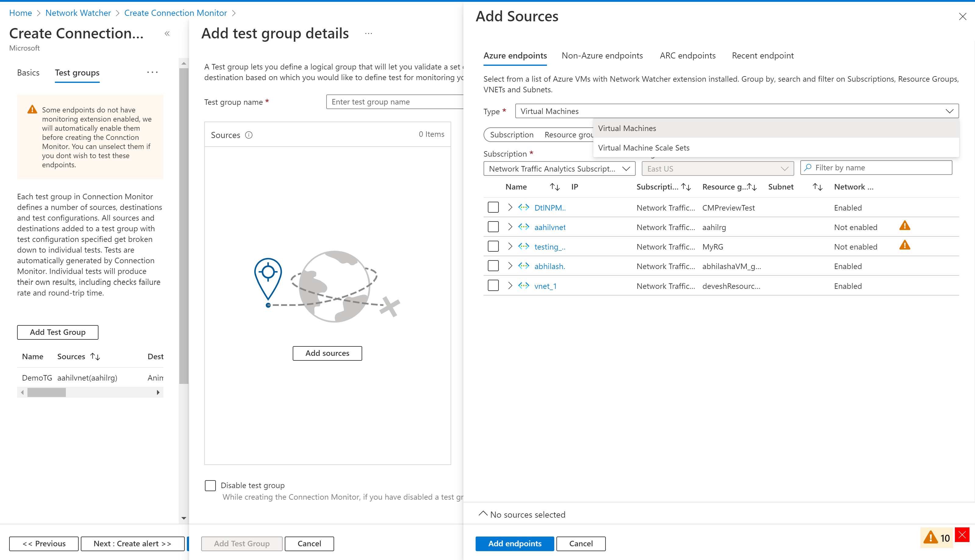Click the Add endpoints button

514,543
